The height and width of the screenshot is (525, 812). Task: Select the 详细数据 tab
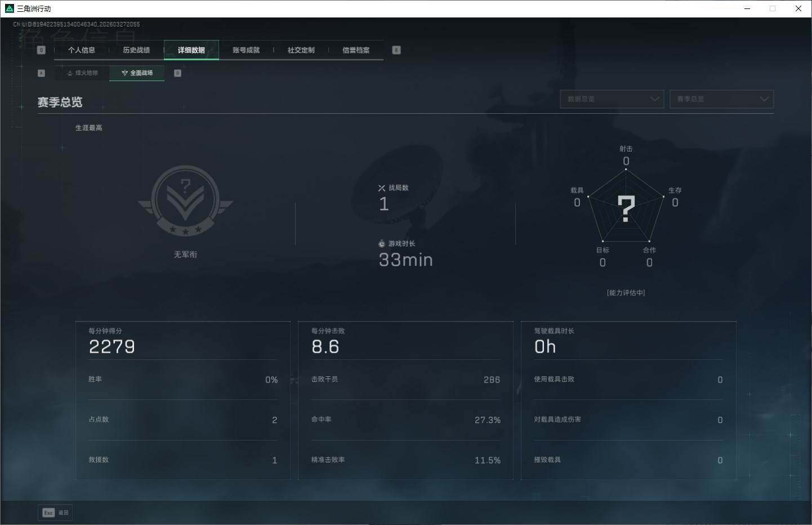pyautogui.click(x=191, y=50)
